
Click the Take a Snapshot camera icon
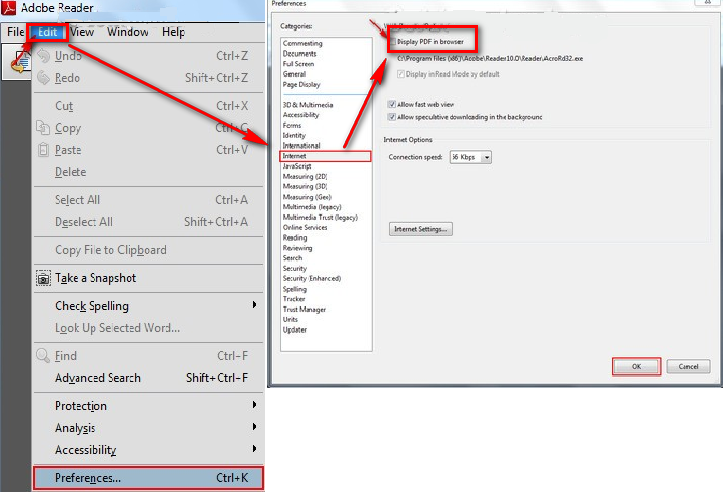pyautogui.click(x=43, y=278)
